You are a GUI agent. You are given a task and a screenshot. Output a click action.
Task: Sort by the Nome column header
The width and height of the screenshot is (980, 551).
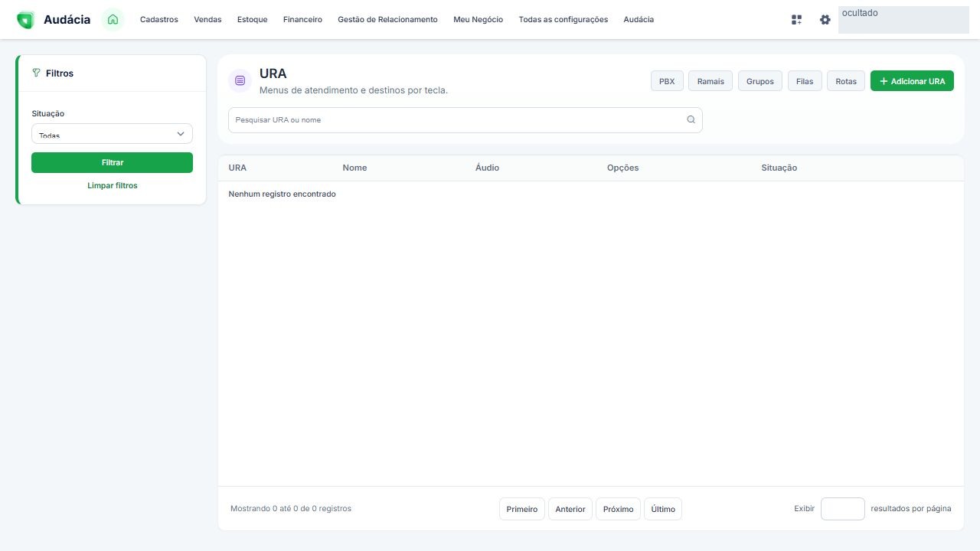coord(354,168)
